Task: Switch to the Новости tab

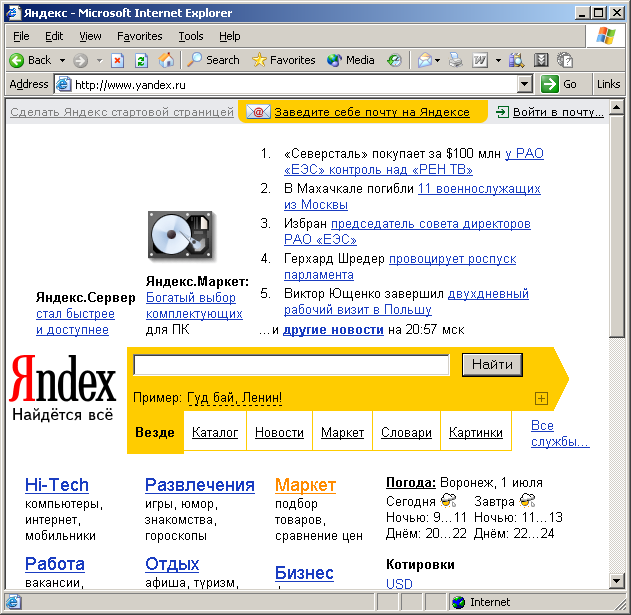Action: pos(279,432)
